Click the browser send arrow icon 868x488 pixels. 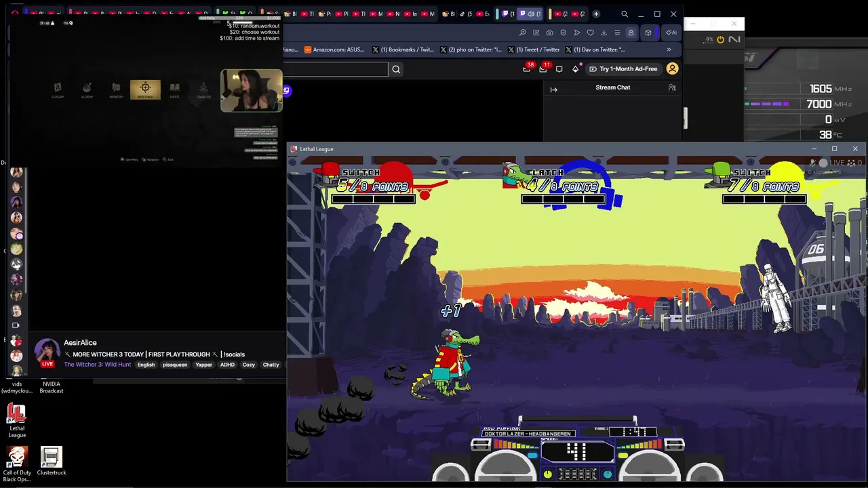[577, 33]
